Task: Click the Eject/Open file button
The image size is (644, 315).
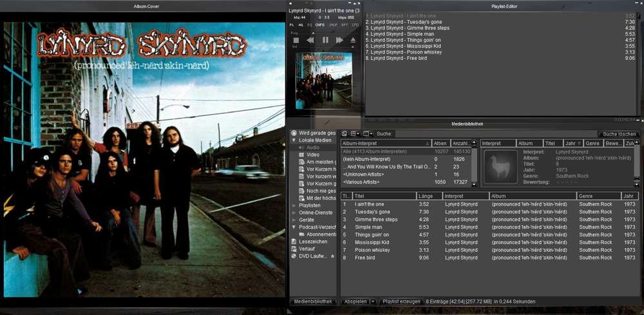Action: [x=353, y=40]
